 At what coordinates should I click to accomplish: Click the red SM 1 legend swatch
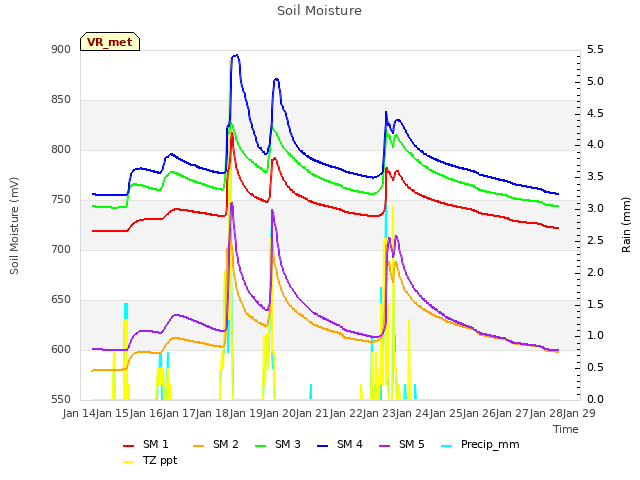pos(129,446)
